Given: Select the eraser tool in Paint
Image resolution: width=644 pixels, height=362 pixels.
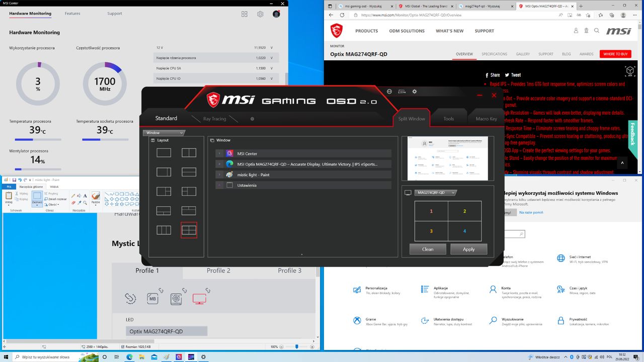Looking at the screenshot, I should pos(72,203).
